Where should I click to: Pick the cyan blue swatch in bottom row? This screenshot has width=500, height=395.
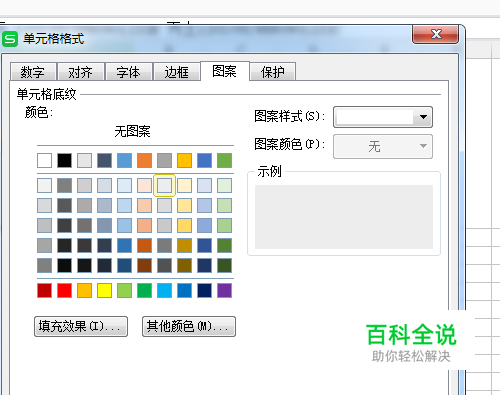coord(164,290)
